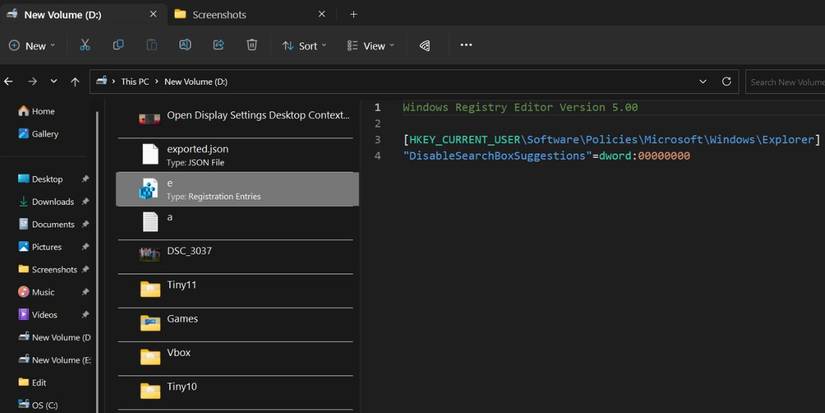
Task: Add a new File Explorer tab
Action: pyautogui.click(x=353, y=14)
